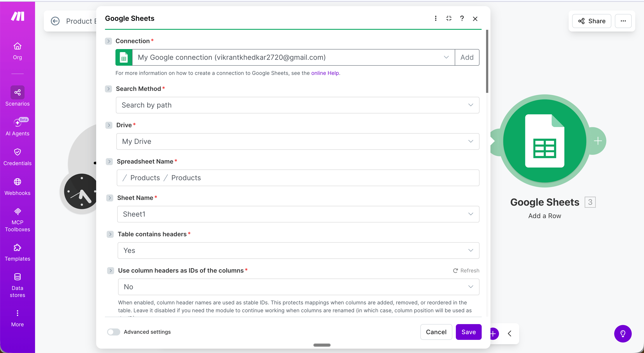Open the Sheet Name dropdown
The height and width of the screenshot is (353, 644).
(x=298, y=214)
